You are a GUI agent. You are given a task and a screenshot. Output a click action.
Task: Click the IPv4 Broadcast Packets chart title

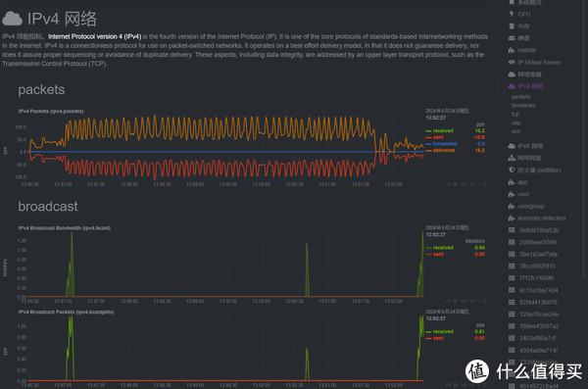[x=66, y=313]
